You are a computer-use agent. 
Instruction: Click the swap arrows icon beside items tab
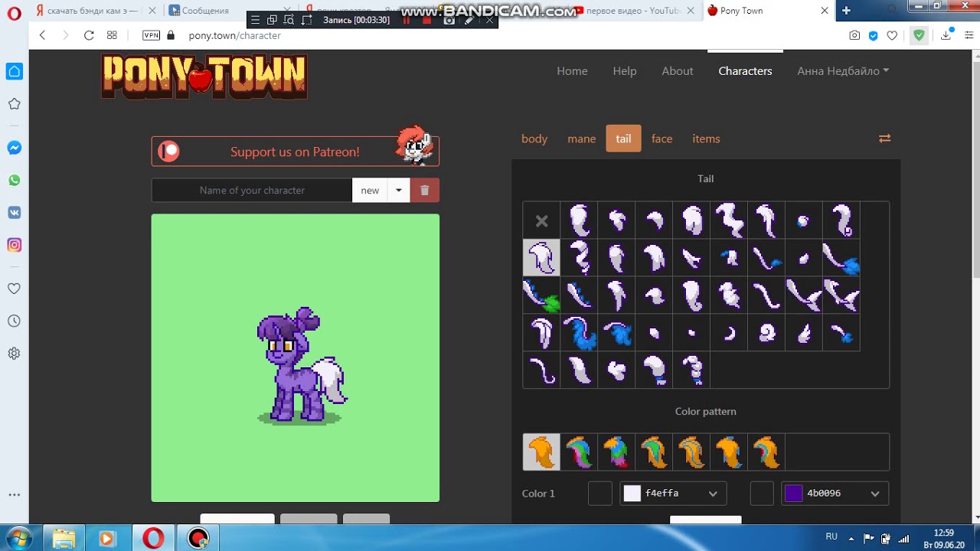point(884,139)
